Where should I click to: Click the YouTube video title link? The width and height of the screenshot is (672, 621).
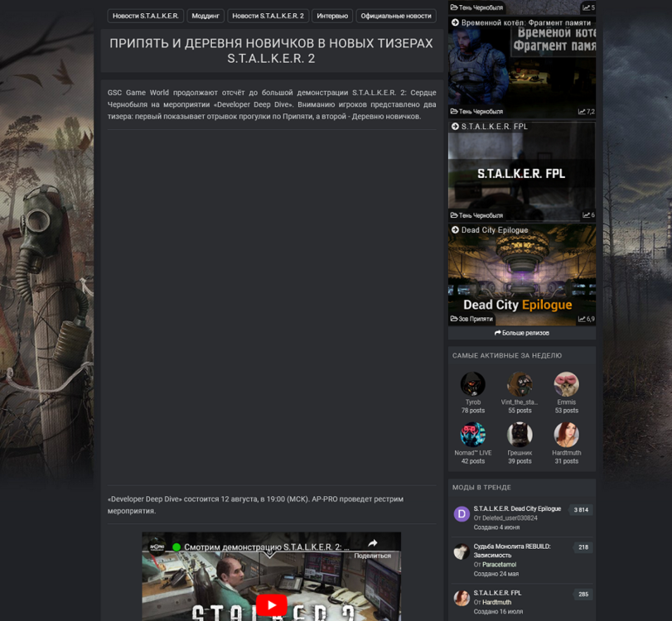[x=266, y=547]
